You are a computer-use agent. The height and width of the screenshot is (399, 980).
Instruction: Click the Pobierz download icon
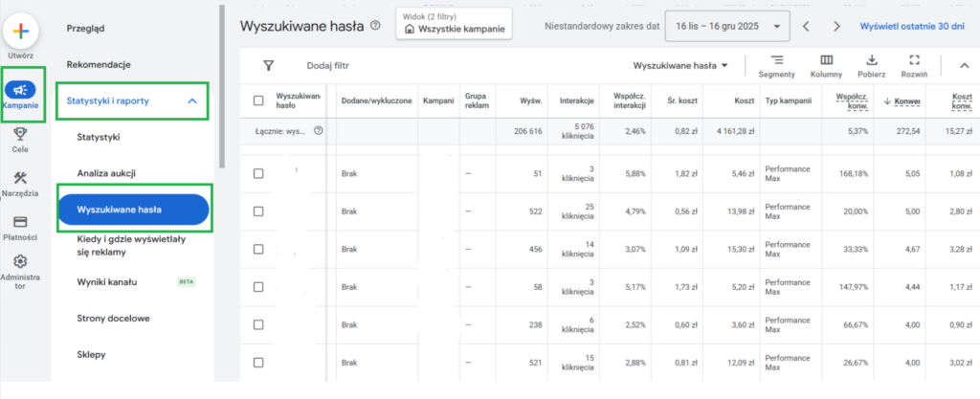tap(872, 60)
